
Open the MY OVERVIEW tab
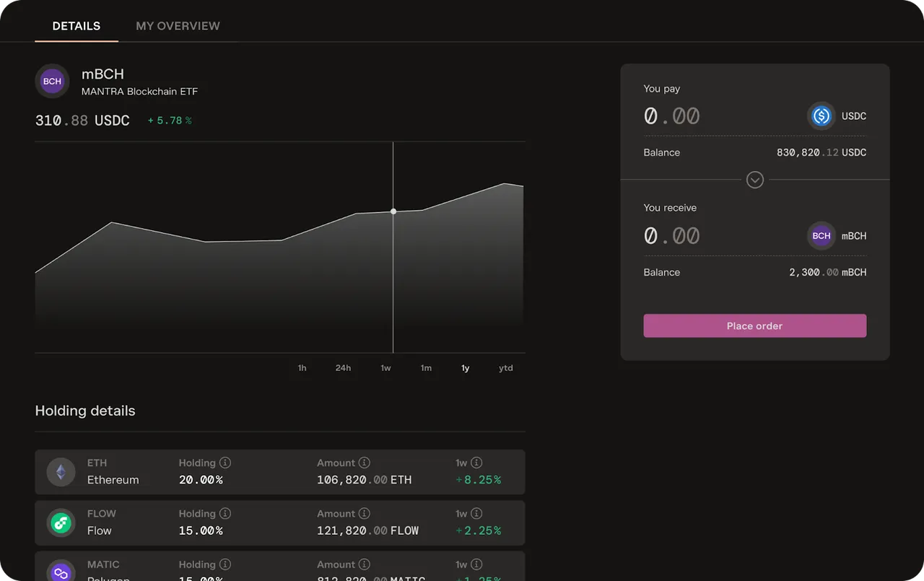[x=178, y=26]
